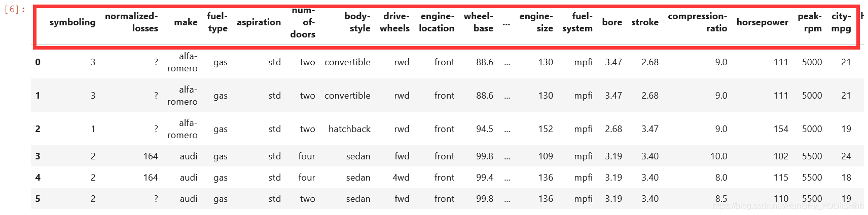Click the engine-size column header
This screenshot has height=215, width=868.
(x=536, y=22)
